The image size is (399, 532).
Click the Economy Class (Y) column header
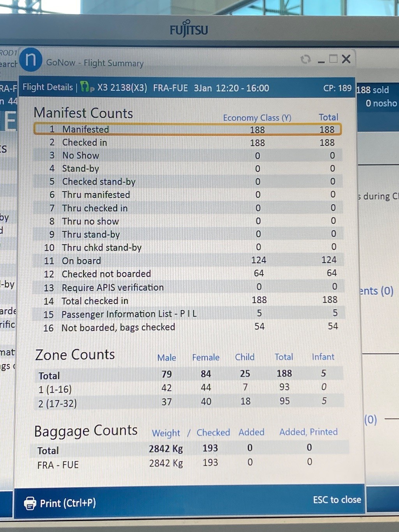pos(257,118)
